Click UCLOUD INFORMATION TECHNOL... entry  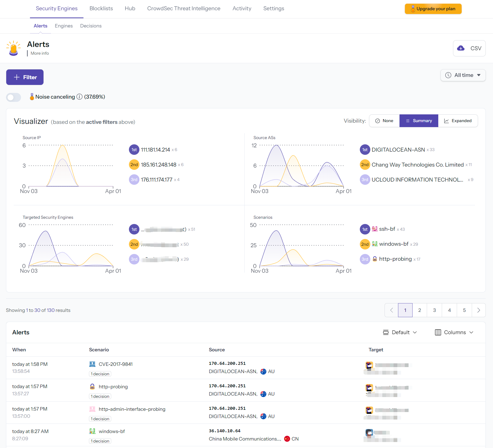click(x=417, y=180)
